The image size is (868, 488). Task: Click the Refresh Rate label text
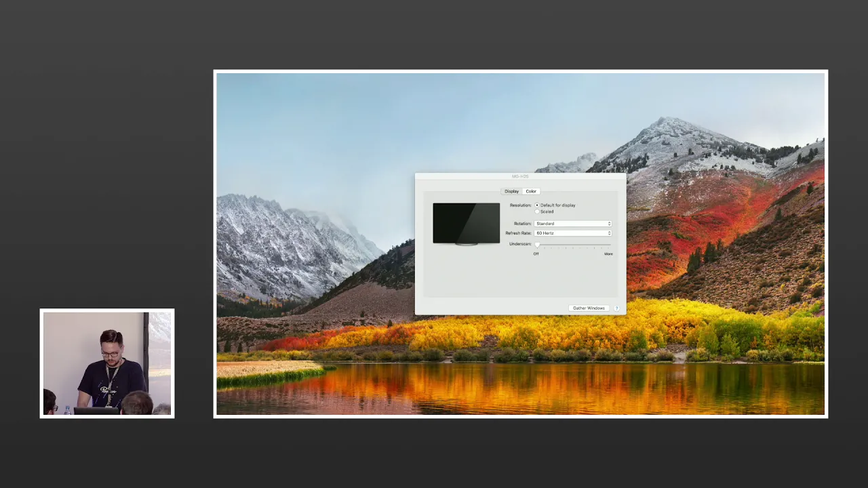(x=518, y=233)
